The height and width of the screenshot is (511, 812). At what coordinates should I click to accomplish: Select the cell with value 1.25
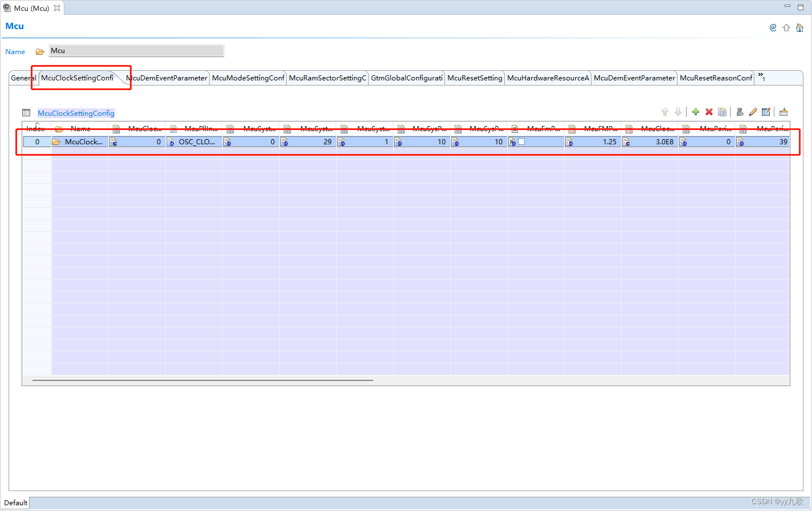pyautogui.click(x=593, y=142)
